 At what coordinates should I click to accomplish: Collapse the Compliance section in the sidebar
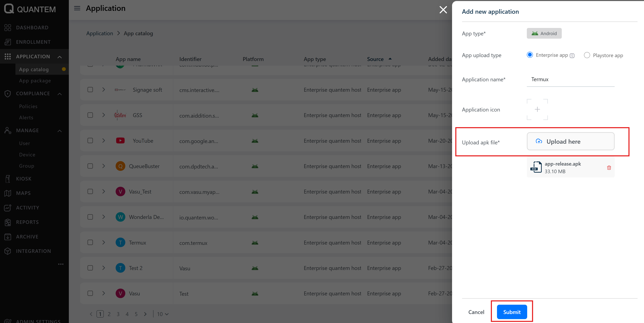tap(60, 94)
